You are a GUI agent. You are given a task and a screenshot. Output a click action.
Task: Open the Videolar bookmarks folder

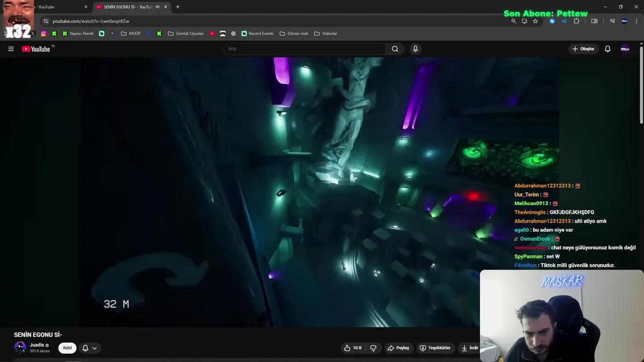[x=326, y=34]
